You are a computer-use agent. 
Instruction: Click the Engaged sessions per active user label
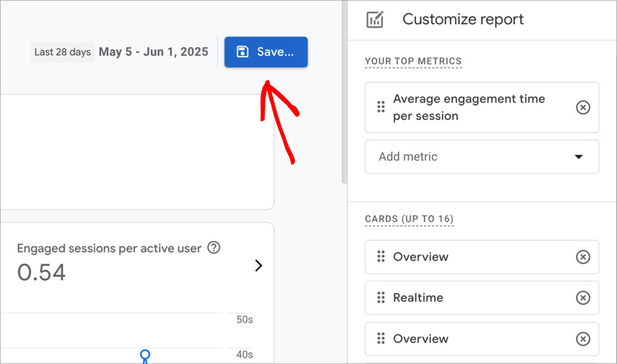(x=109, y=248)
